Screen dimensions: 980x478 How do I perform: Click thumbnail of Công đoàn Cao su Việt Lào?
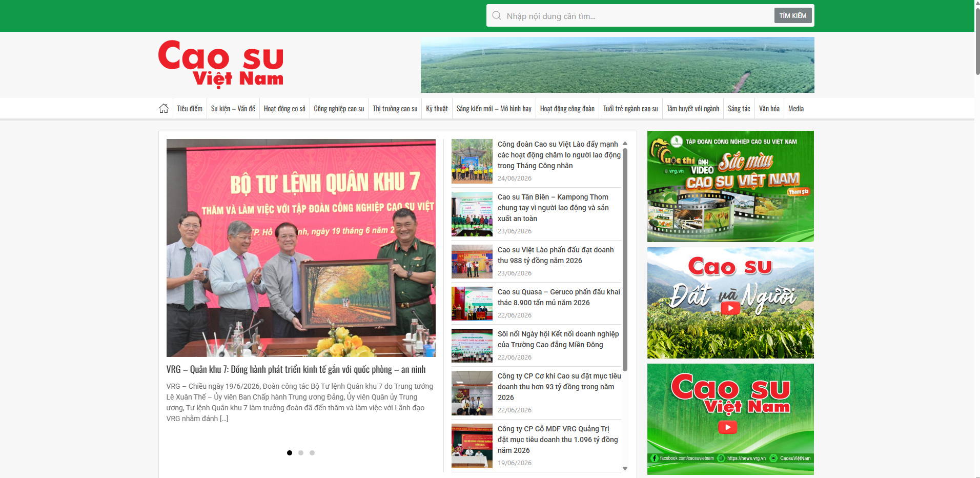click(x=472, y=161)
